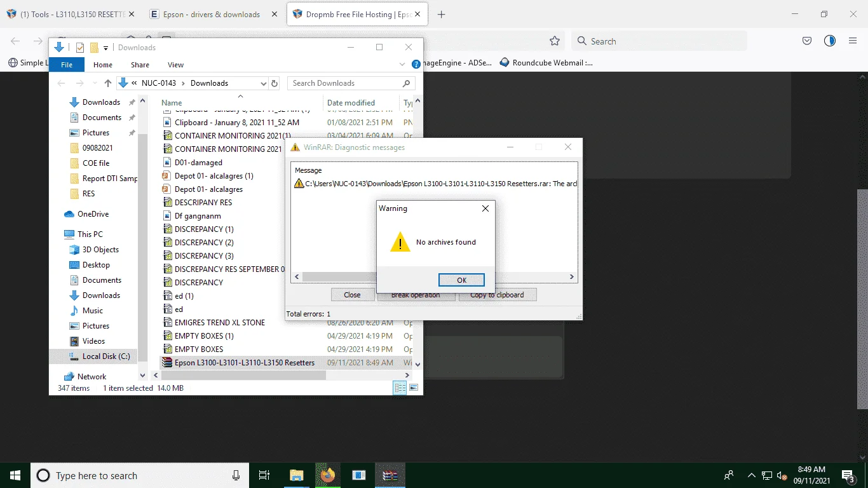This screenshot has height=488, width=868.
Task: Open the Firefox application menu
Action: pyautogui.click(x=853, y=41)
